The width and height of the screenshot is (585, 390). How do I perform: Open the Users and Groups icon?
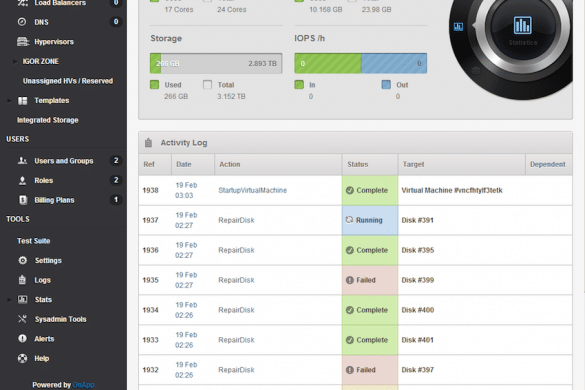[22, 161]
